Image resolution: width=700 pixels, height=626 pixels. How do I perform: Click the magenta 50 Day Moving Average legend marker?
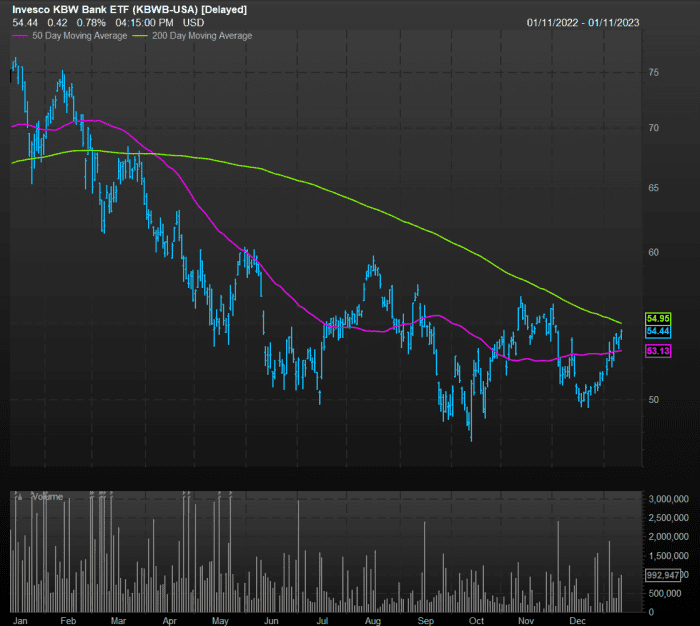pyautogui.click(x=20, y=36)
